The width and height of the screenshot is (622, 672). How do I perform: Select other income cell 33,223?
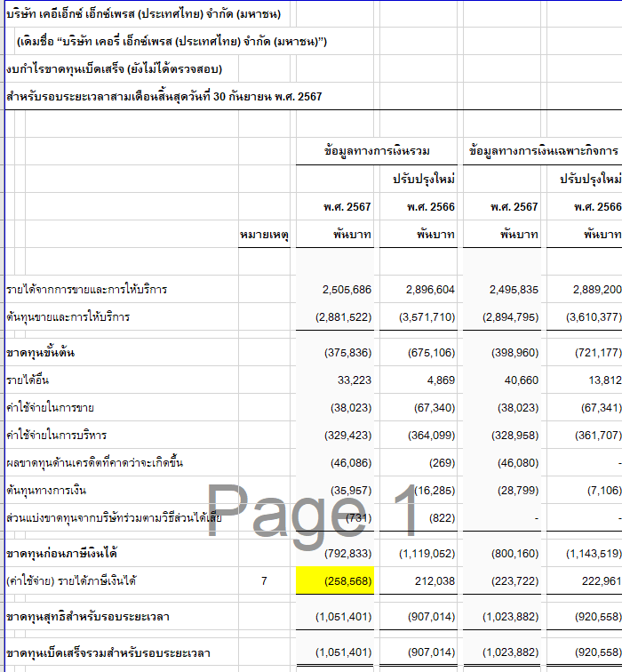(355, 380)
